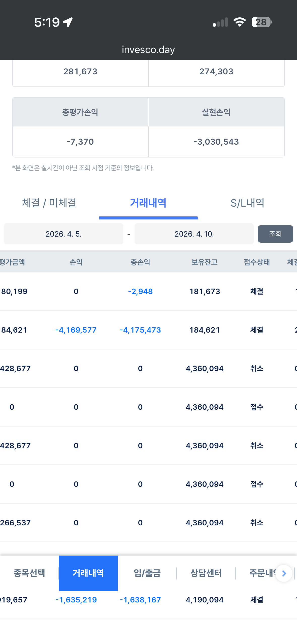Open 상담센터 in bottom navigation
The height and width of the screenshot is (644, 297).
pos(206,573)
